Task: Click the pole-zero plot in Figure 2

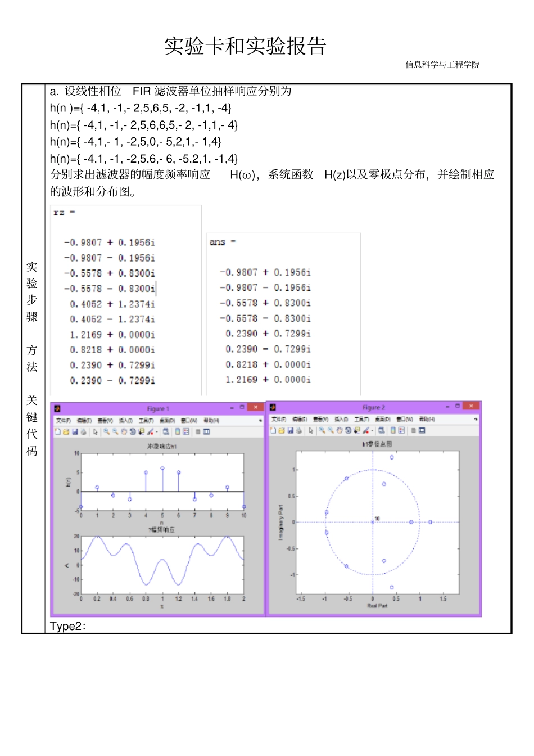Action: (x=378, y=523)
